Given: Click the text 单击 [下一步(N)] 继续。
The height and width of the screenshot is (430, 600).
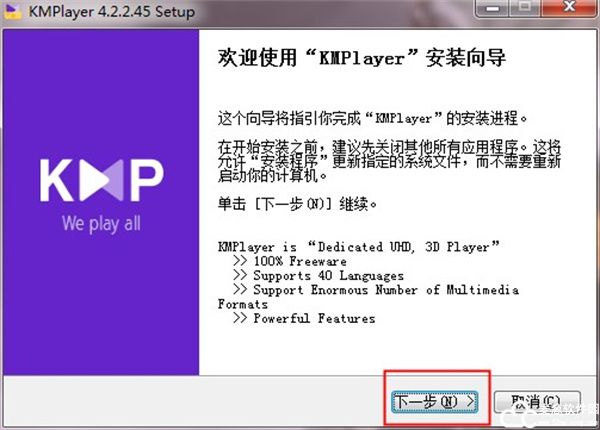Looking at the screenshot, I should click(x=297, y=204).
